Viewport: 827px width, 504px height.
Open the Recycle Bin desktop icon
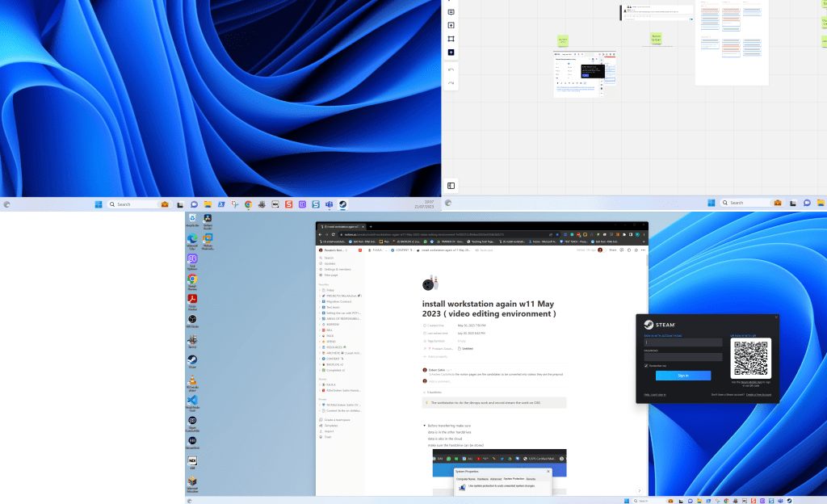pos(192,220)
